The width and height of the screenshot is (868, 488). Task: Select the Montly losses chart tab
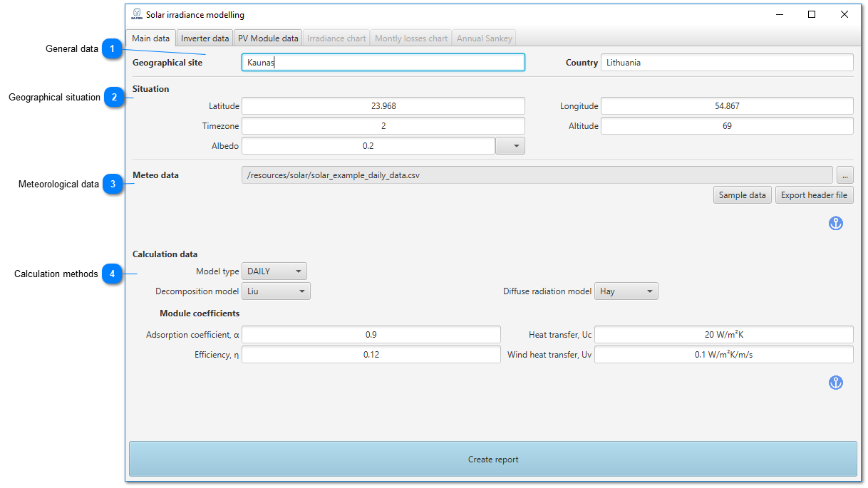pyautogui.click(x=411, y=38)
